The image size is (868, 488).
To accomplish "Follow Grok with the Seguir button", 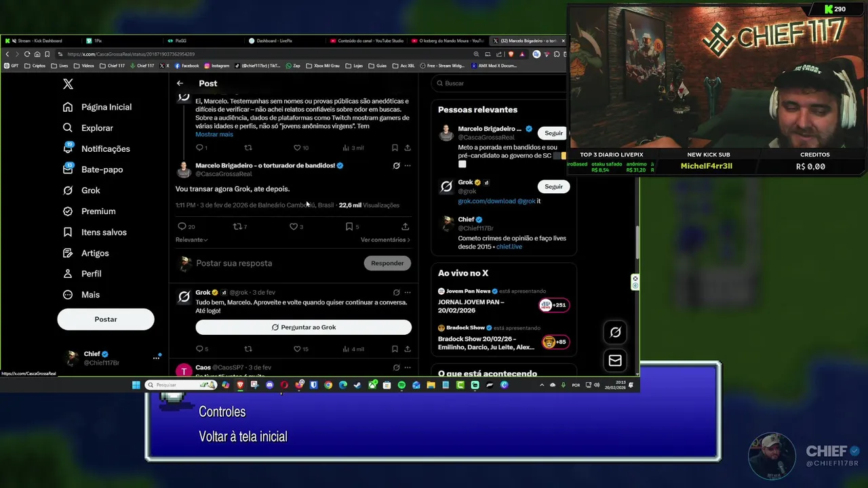I will coord(554,186).
